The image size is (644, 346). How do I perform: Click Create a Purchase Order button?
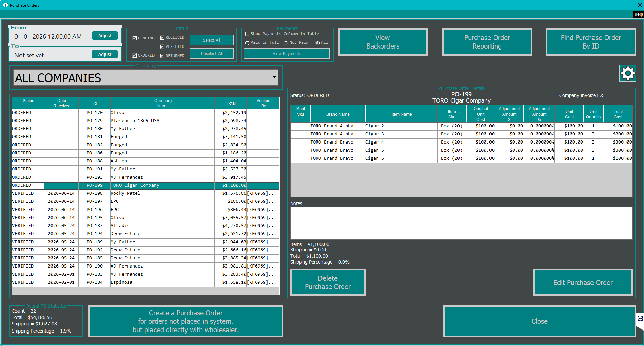tap(186, 321)
